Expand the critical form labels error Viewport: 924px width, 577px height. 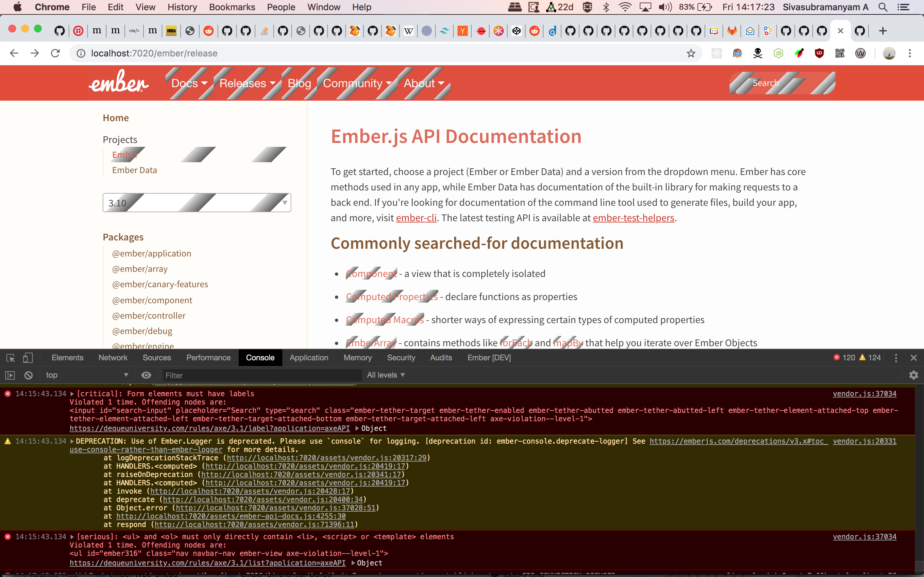pyautogui.click(x=72, y=394)
